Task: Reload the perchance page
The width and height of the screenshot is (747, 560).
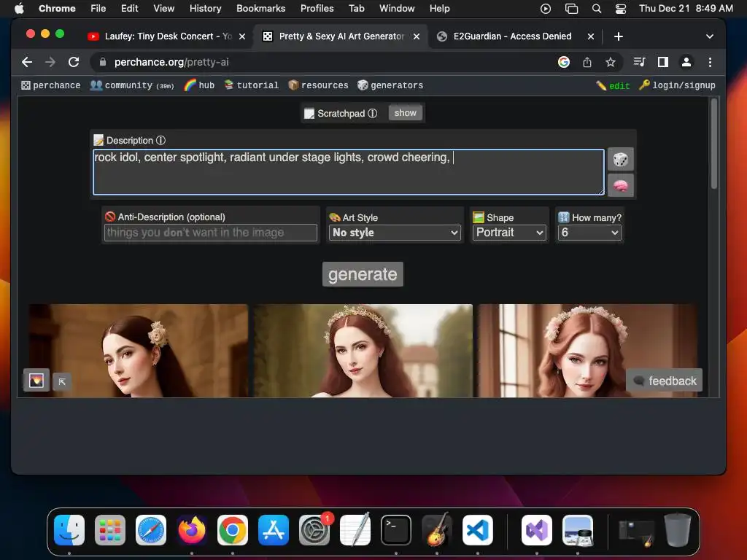Action: (x=74, y=62)
